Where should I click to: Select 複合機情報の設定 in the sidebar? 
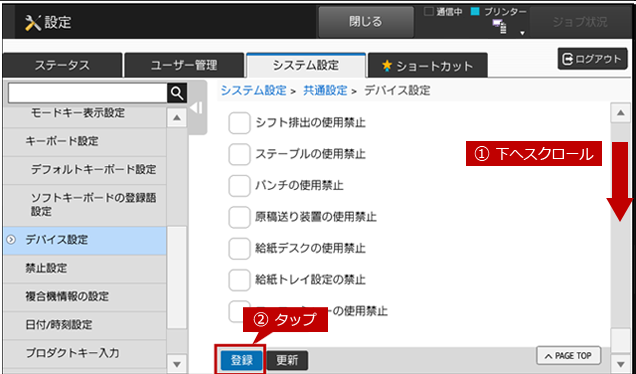[x=85, y=297]
